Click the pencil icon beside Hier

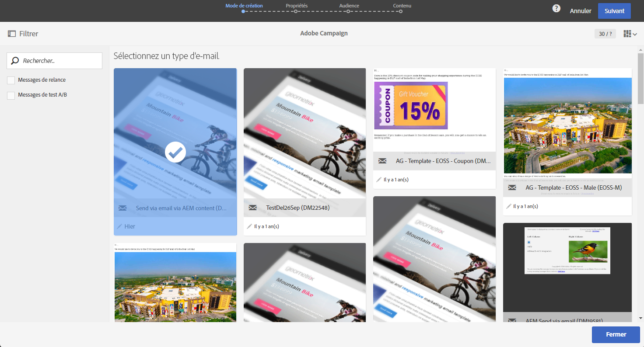119,226
